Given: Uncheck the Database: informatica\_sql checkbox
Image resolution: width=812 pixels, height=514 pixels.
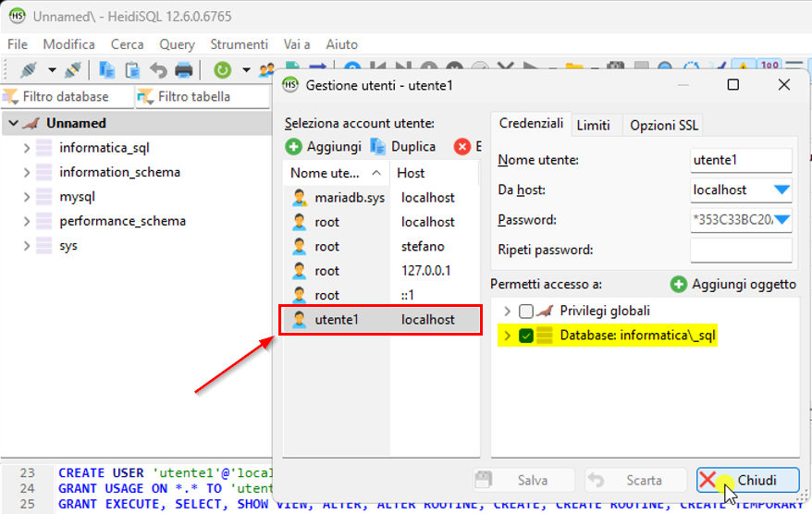Looking at the screenshot, I should point(526,336).
